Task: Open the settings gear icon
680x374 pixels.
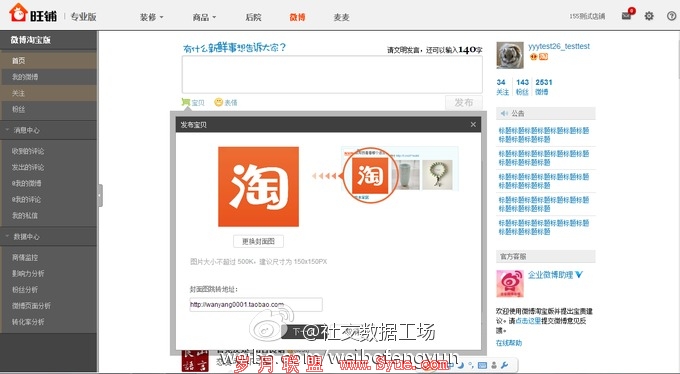Action: pos(649,16)
